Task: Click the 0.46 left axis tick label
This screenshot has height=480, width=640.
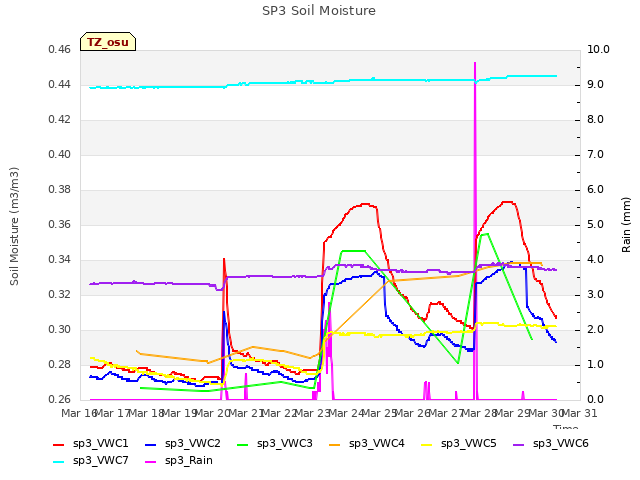Action: point(60,50)
